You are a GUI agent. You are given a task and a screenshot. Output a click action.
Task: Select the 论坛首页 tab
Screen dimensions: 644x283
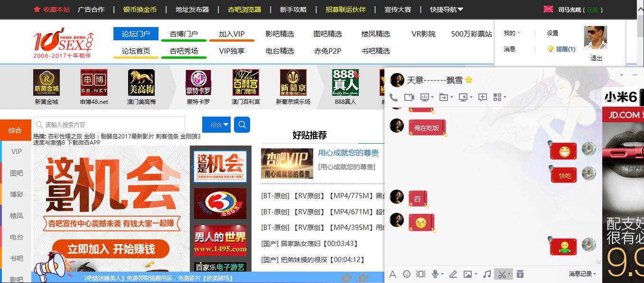coord(136,51)
